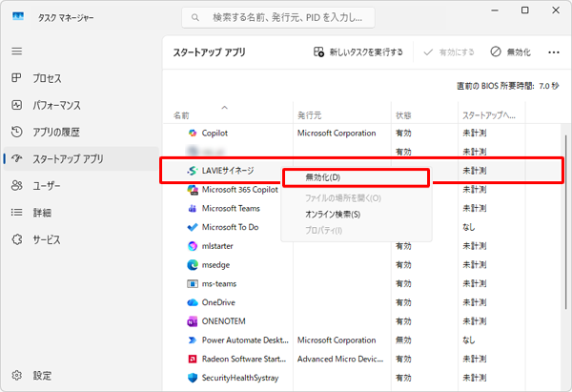Click 有効にする toolbar button
The width and height of the screenshot is (572, 392).
pyautogui.click(x=449, y=52)
